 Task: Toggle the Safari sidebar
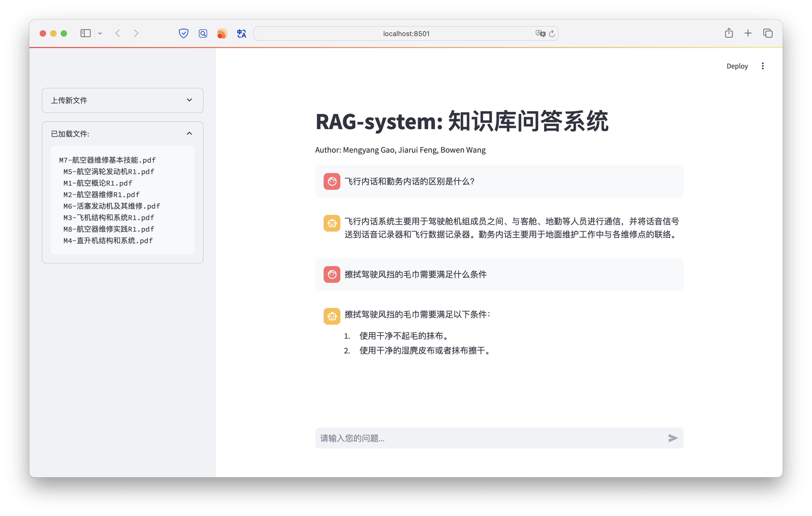coord(85,33)
